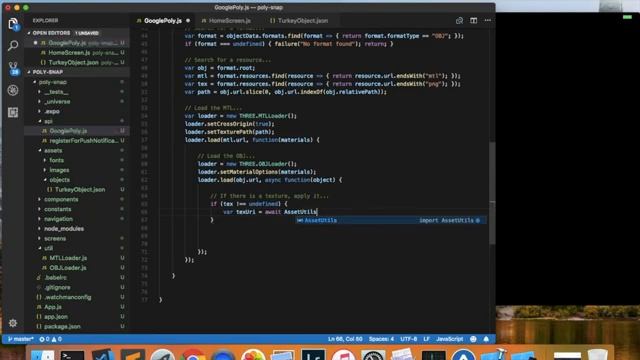Open the Manage gear icon at bottom left

click(13, 323)
